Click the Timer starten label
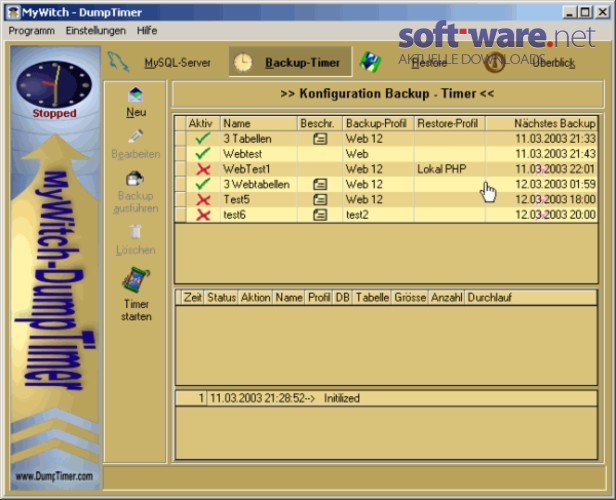Image resolution: width=616 pixels, height=500 pixels. tap(136, 310)
